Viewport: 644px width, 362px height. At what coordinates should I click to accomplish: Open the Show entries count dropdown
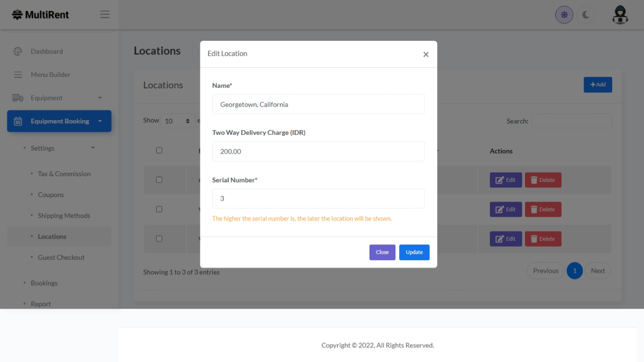(177, 121)
